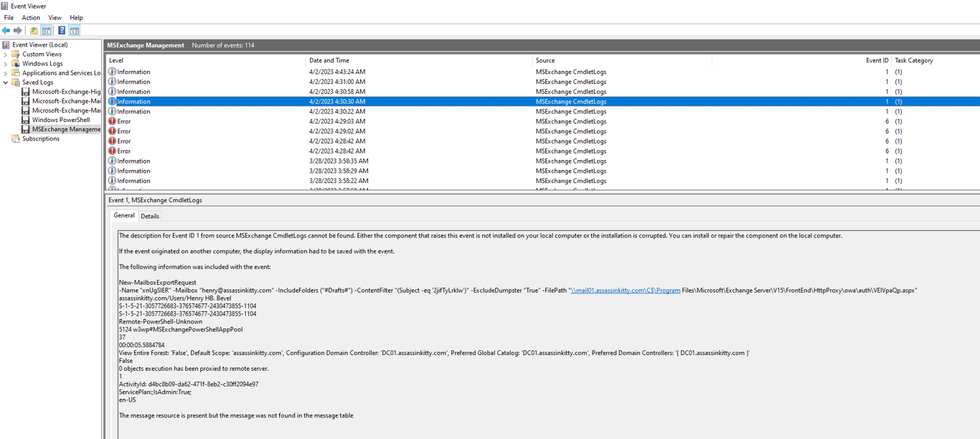Click the Information icon of the selected 4:30:30 AM event

point(112,101)
